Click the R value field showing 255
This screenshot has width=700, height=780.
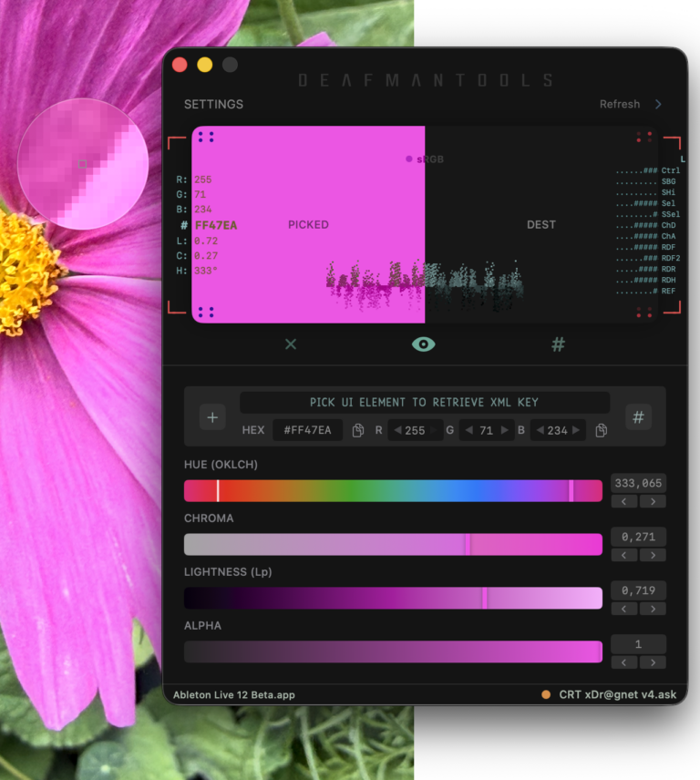pos(415,430)
